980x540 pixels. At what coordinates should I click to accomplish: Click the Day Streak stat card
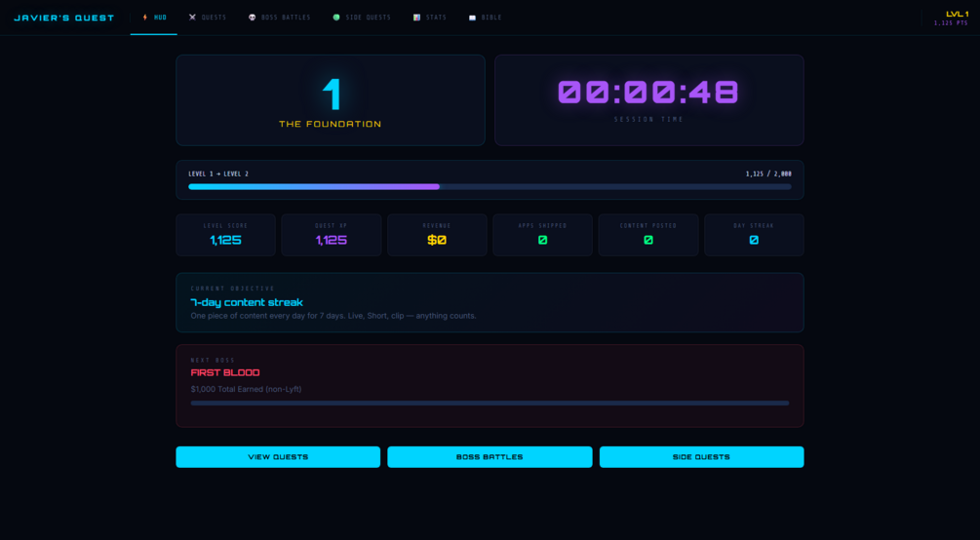click(x=754, y=235)
